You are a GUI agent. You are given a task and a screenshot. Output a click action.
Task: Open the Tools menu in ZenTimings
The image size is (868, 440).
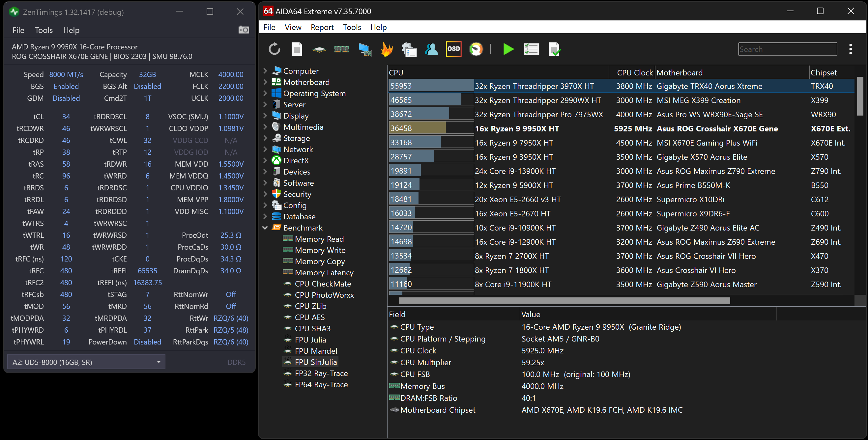(x=43, y=30)
